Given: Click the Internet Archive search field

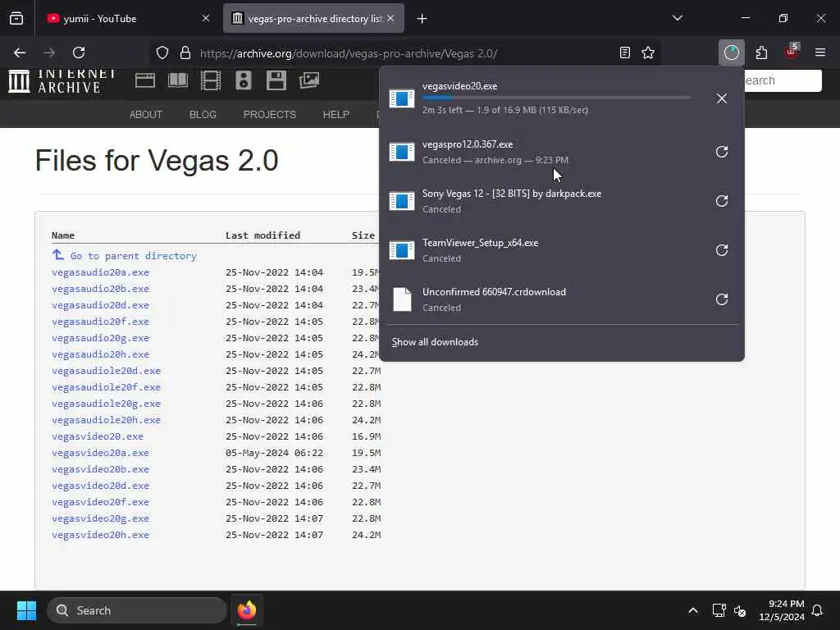Looking at the screenshot, I should point(783,80).
